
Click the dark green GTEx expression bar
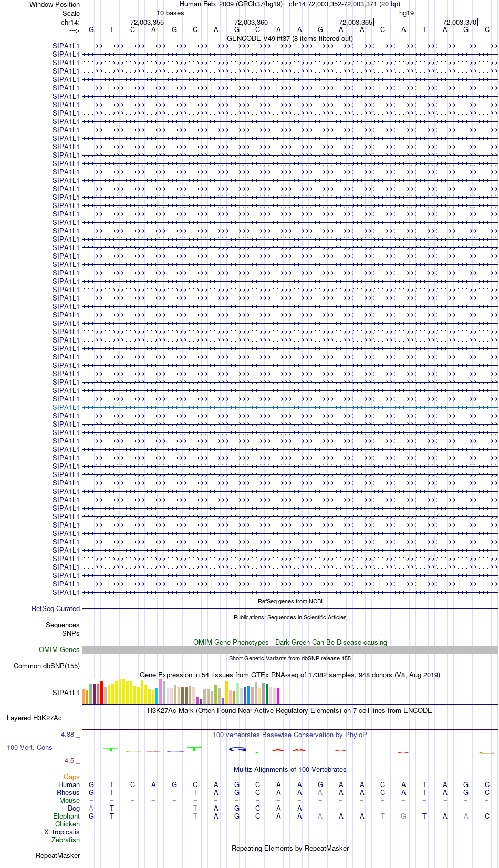(267, 694)
